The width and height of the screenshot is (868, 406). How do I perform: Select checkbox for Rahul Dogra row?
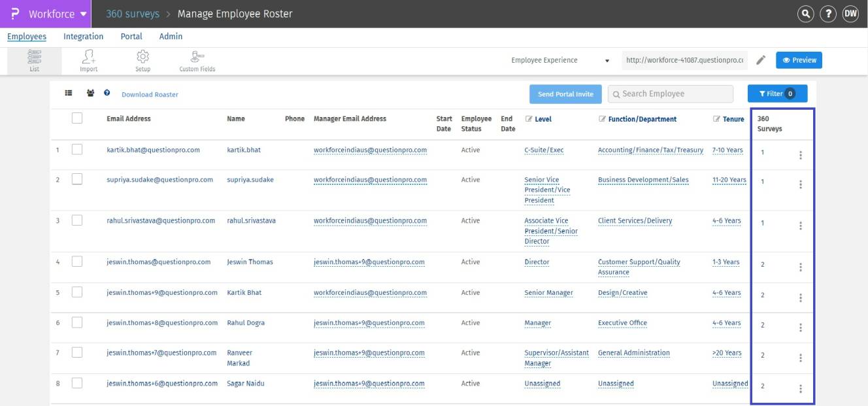[77, 322]
